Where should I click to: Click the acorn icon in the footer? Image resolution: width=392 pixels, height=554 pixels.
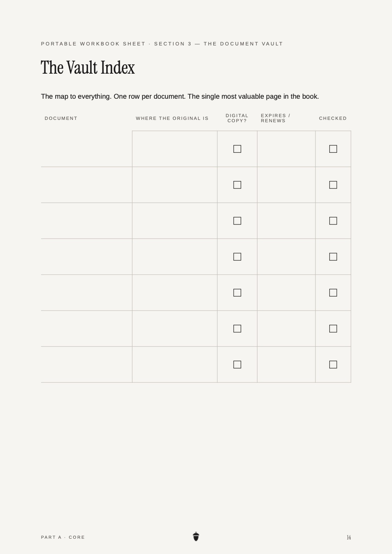tap(196, 537)
